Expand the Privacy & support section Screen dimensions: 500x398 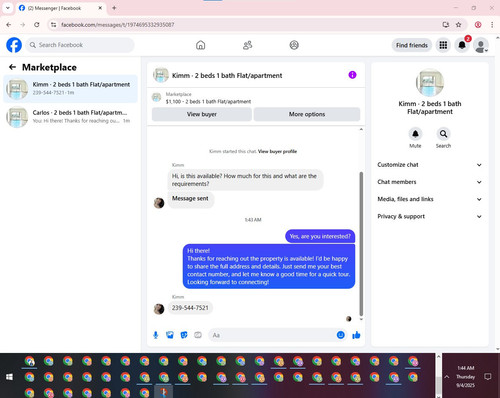point(430,216)
